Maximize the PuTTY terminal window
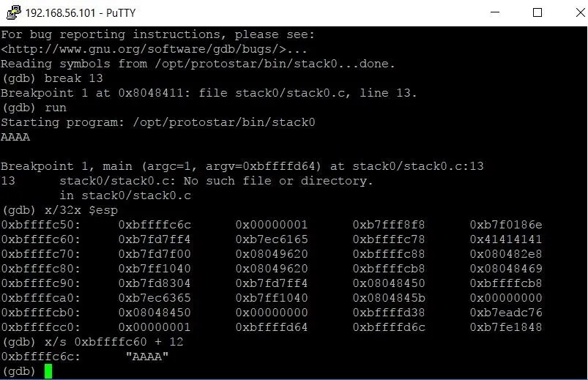This screenshot has width=588, height=380. (x=537, y=12)
